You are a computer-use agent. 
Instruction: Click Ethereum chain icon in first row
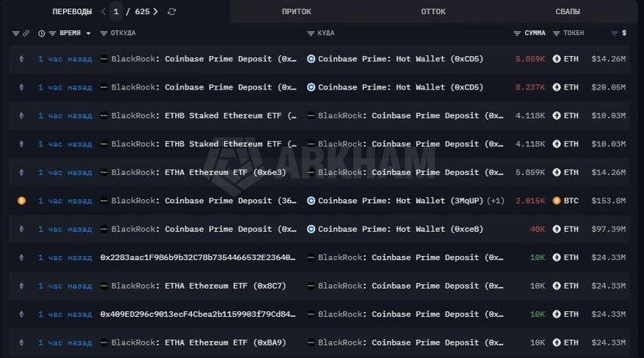[x=21, y=59]
